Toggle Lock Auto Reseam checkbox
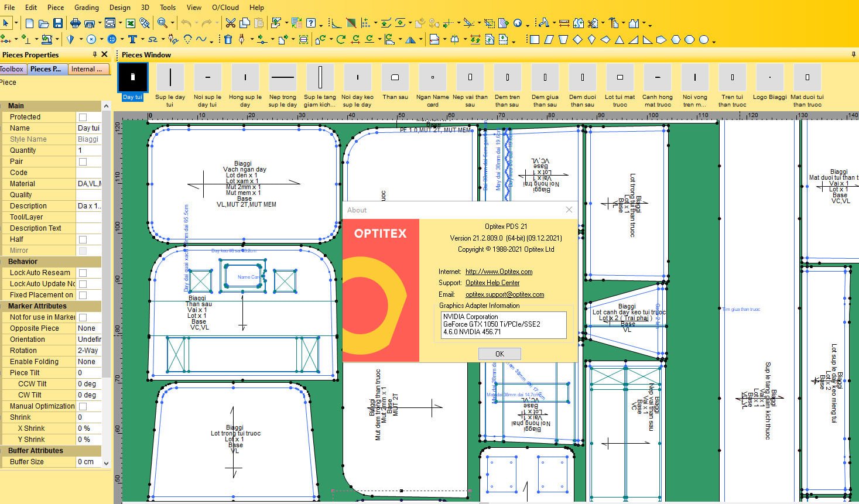Viewport: 859px width, 504px height. click(x=83, y=273)
